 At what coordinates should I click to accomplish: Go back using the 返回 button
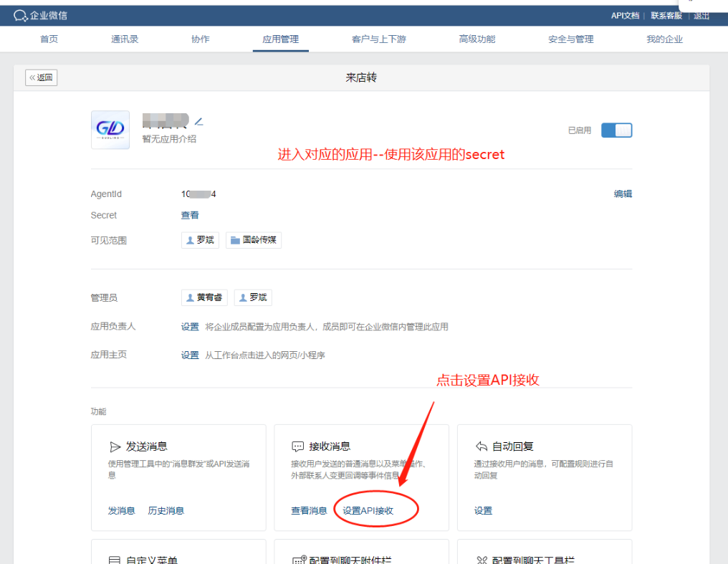[41, 77]
